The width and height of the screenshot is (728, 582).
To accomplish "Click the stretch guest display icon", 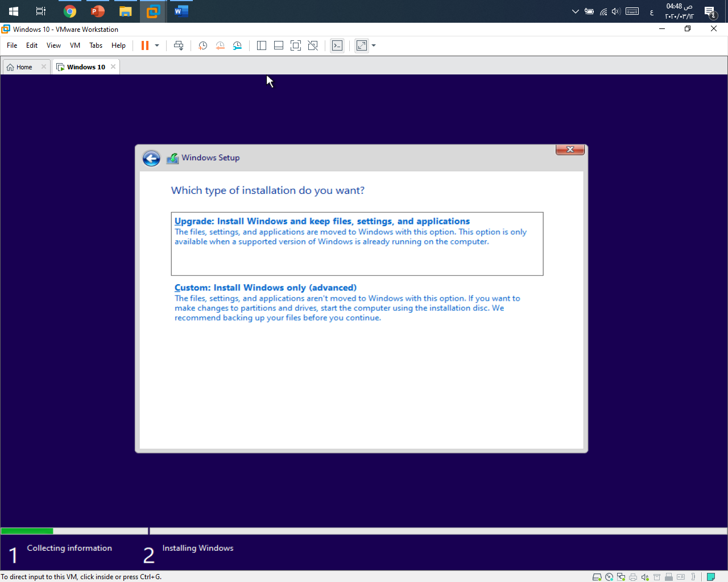I will (x=362, y=45).
